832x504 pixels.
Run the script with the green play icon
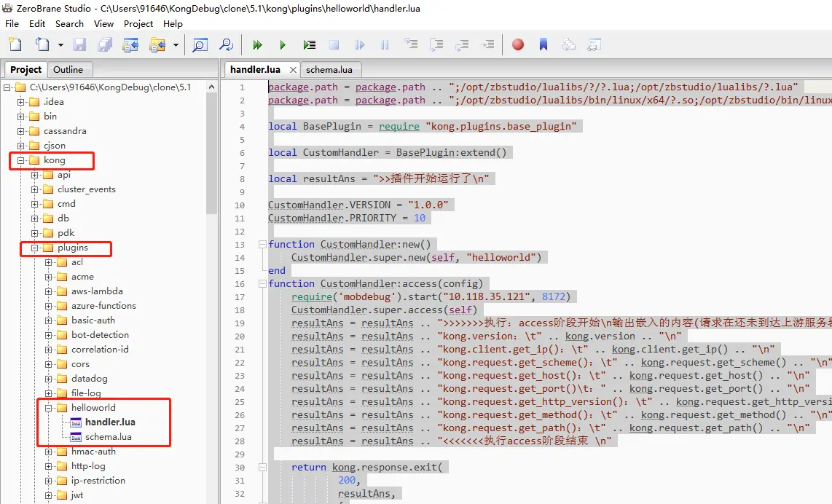(282, 45)
